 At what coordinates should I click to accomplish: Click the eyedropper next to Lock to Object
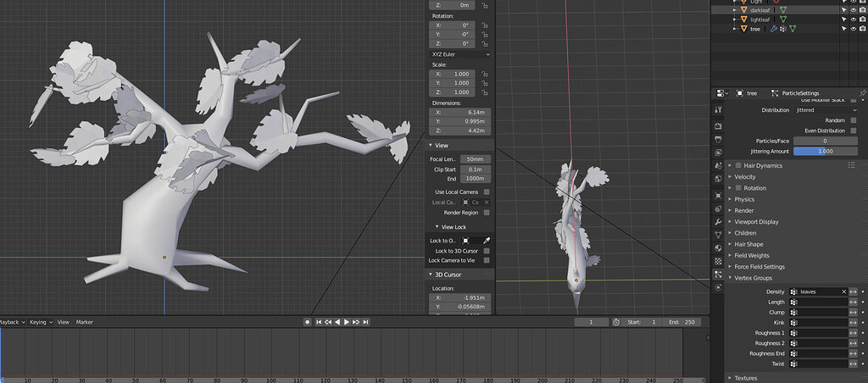[x=487, y=241]
